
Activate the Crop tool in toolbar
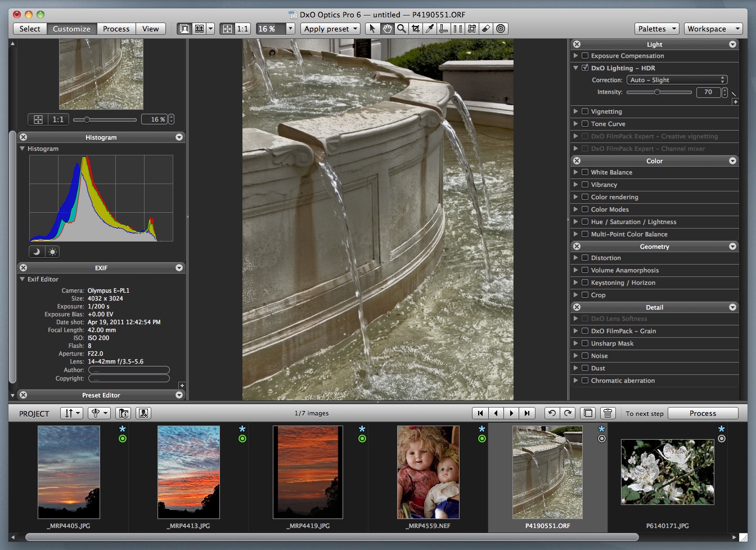coord(416,29)
